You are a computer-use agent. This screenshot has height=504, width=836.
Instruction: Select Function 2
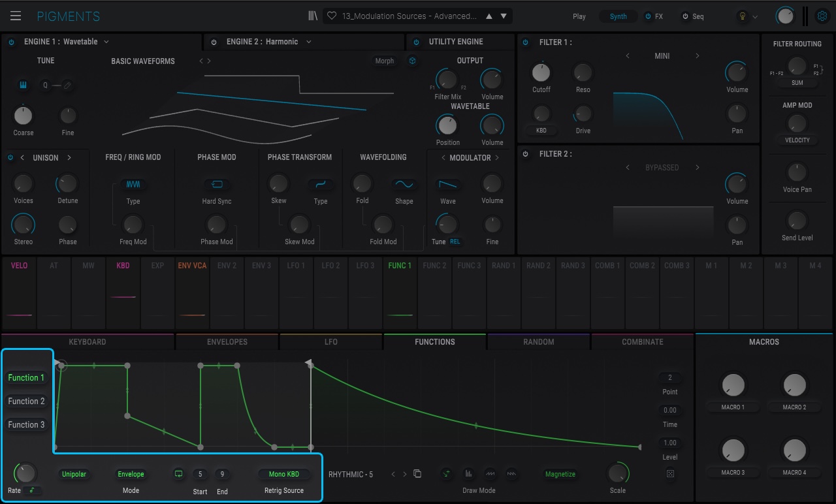(27, 402)
